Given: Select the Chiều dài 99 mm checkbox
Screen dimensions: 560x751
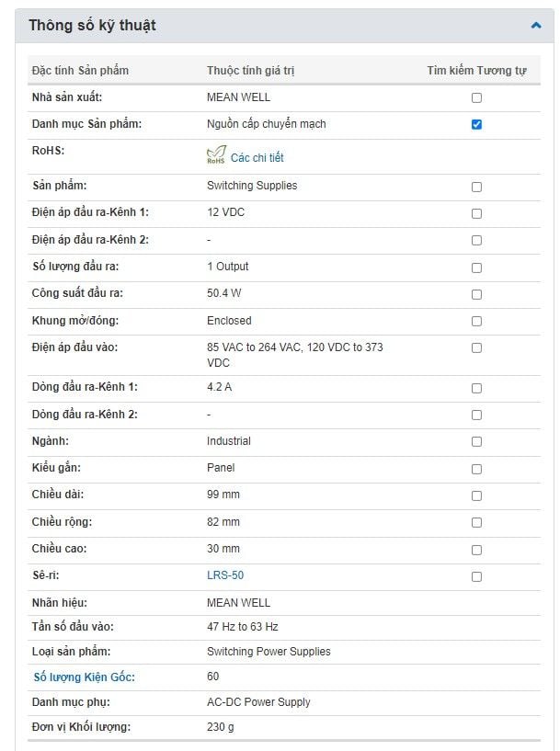Looking at the screenshot, I should pos(476,495).
